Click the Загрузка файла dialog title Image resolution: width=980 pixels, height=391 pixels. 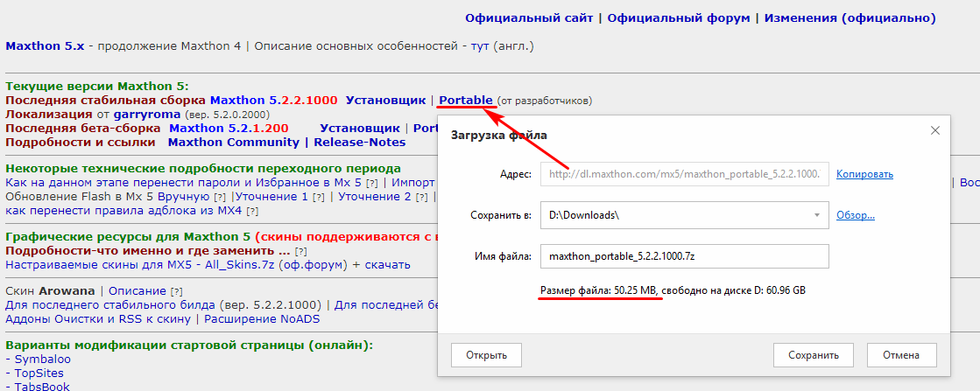click(x=500, y=135)
